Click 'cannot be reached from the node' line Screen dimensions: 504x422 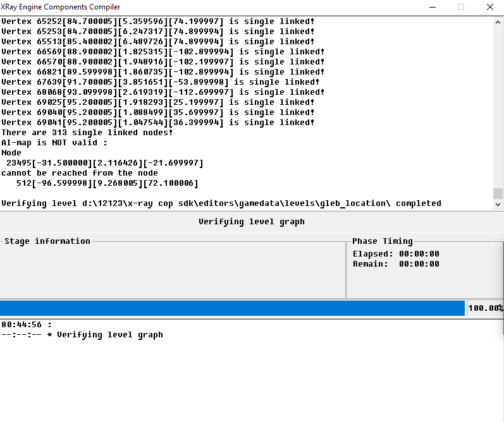80,173
